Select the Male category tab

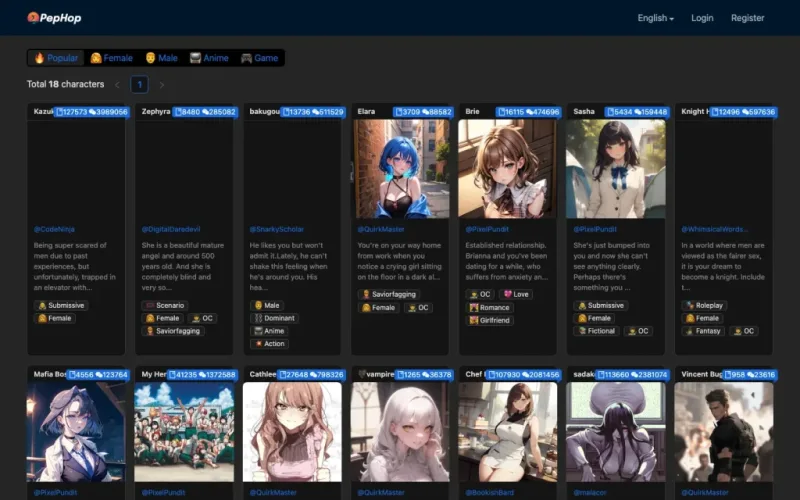pos(161,58)
